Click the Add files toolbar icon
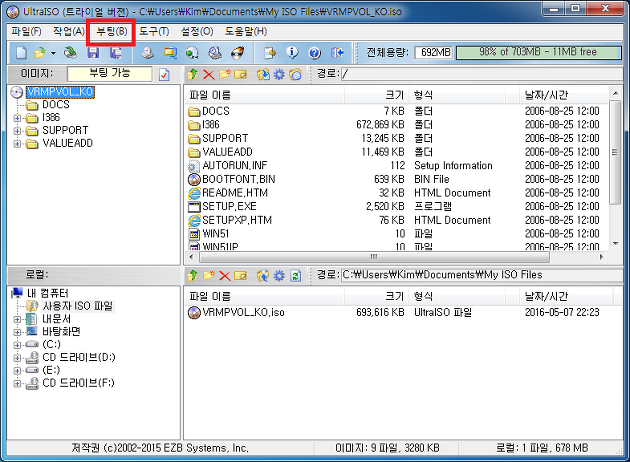The image size is (630, 462). (x=270, y=53)
